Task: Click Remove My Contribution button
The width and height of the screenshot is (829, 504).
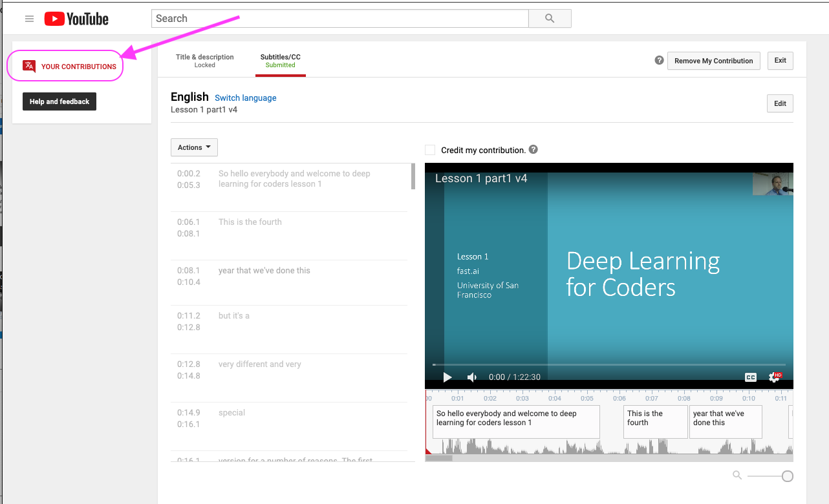Action: click(713, 61)
